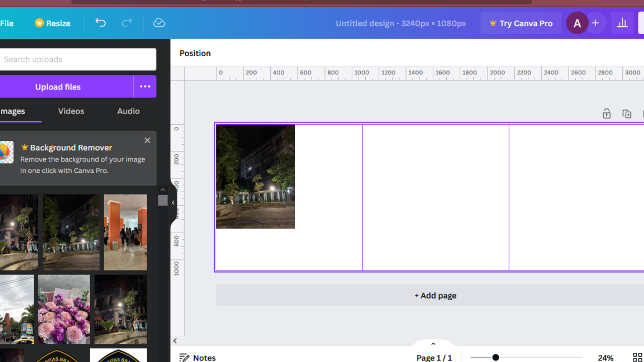The image size is (644, 362).
Task: Select the pink flower bouquet thumbnail
Action: tap(64, 309)
